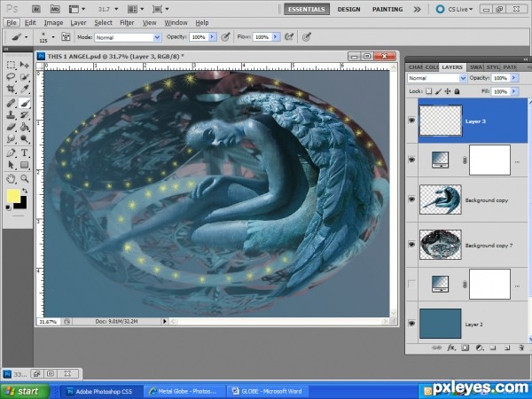Select the Rectangular Marquee tool
The width and height of the screenshot is (532, 399).
(11, 65)
